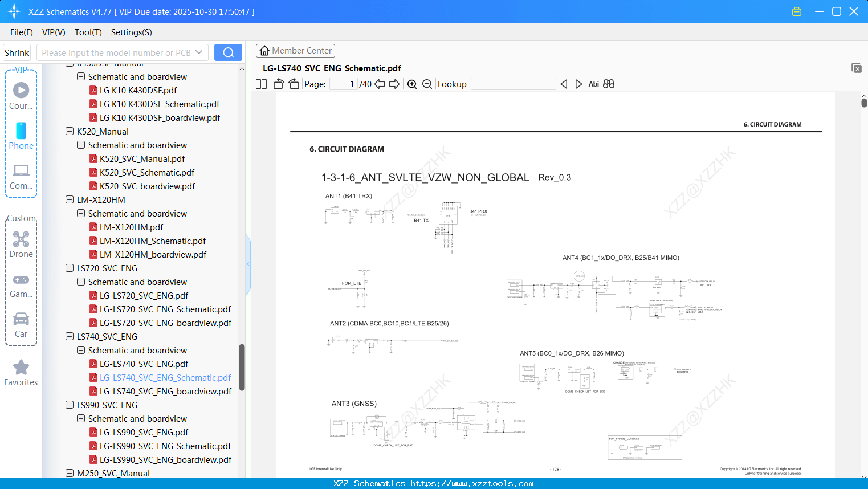The height and width of the screenshot is (489, 868).
Task: Expand the M250_SVC_Manual folder
Action: [x=69, y=473]
